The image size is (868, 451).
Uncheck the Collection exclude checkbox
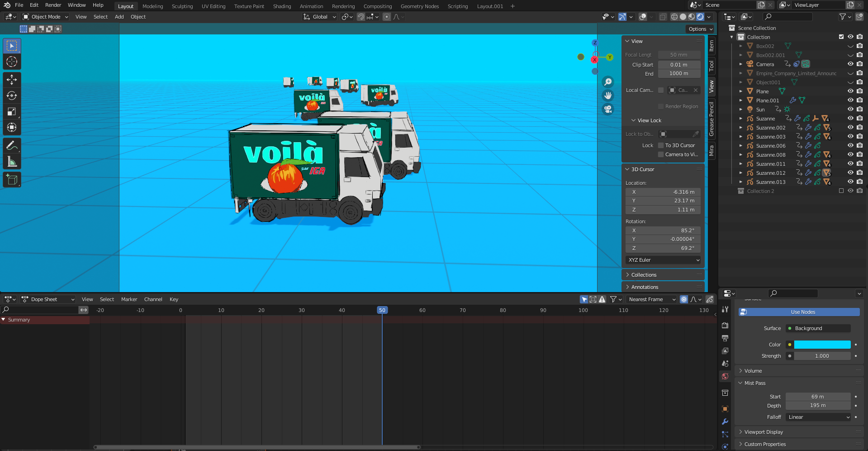(x=841, y=37)
